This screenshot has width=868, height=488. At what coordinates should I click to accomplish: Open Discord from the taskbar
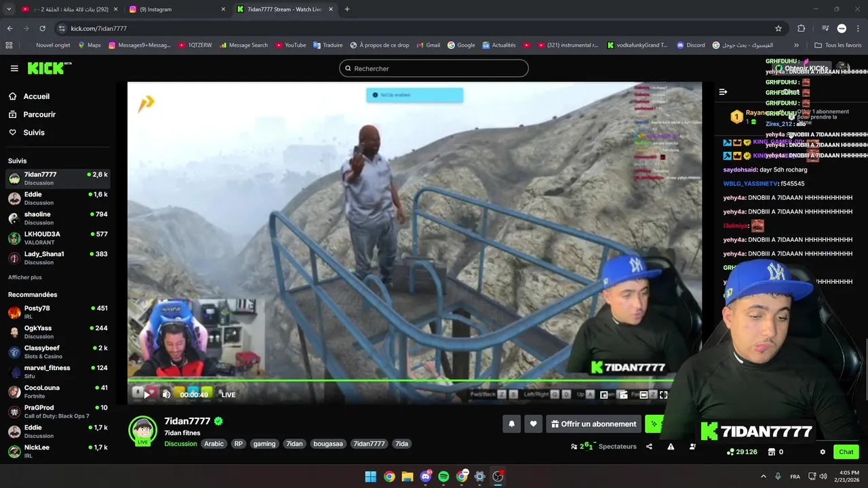coord(426,476)
